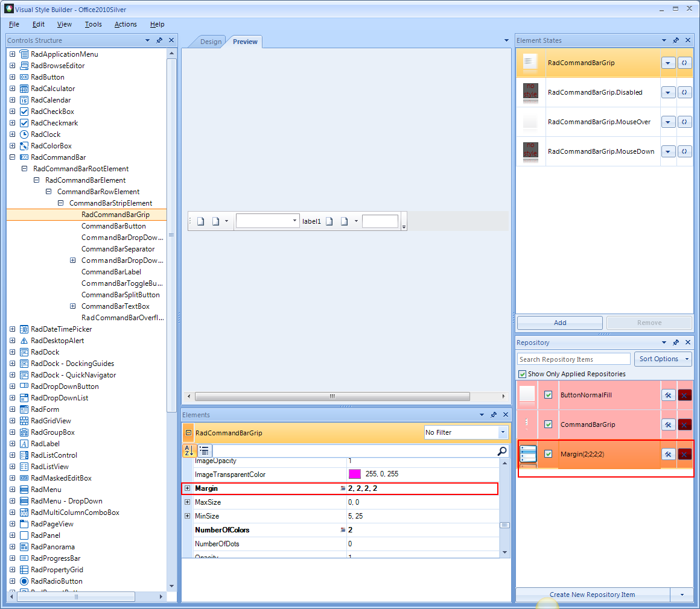Click the edit icon for ButtonNormalFill
This screenshot has width=700, height=609.
pos(668,395)
